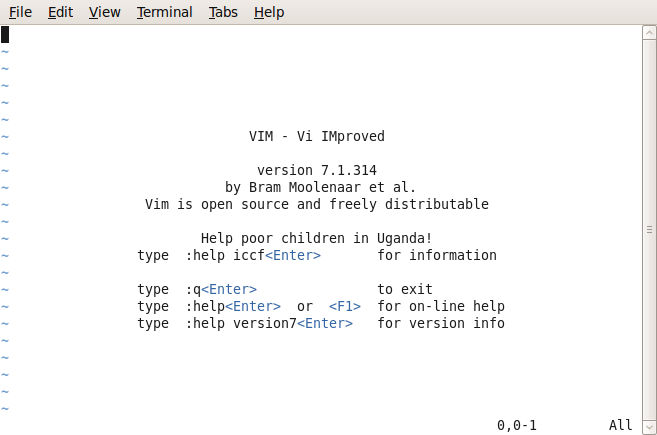Click the scrollbar up arrow
The image size is (657, 435).
click(649, 33)
